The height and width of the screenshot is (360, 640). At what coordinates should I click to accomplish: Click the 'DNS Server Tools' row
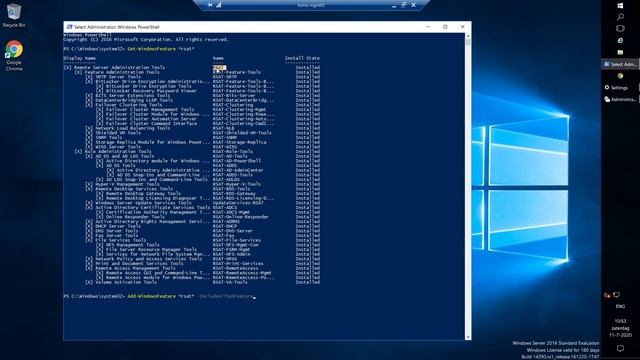pyautogui.click(x=202, y=231)
